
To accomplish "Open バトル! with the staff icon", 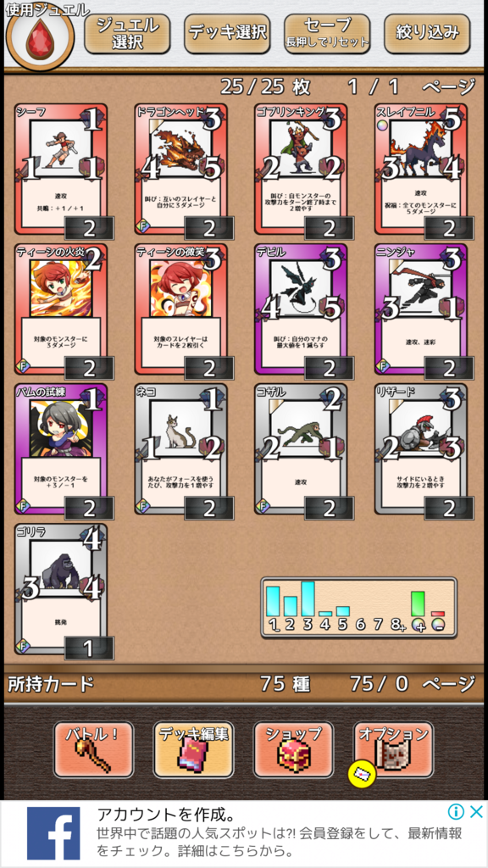I will [x=93, y=749].
